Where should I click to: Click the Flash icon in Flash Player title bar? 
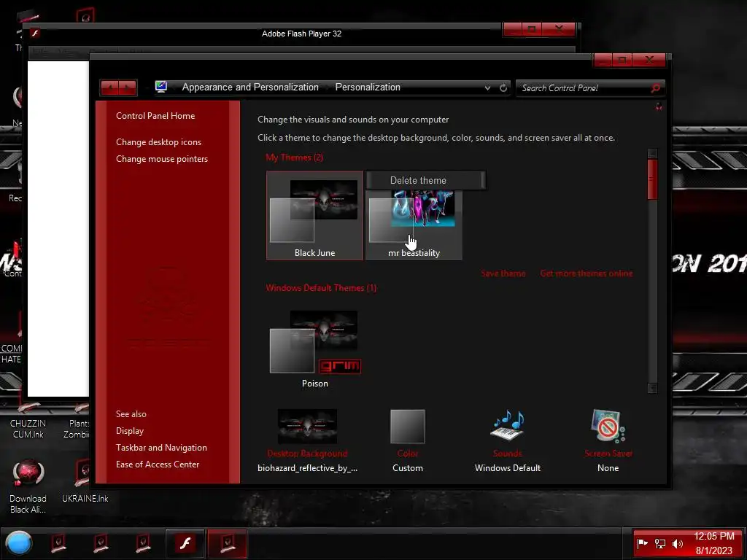click(x=35, y=34)
